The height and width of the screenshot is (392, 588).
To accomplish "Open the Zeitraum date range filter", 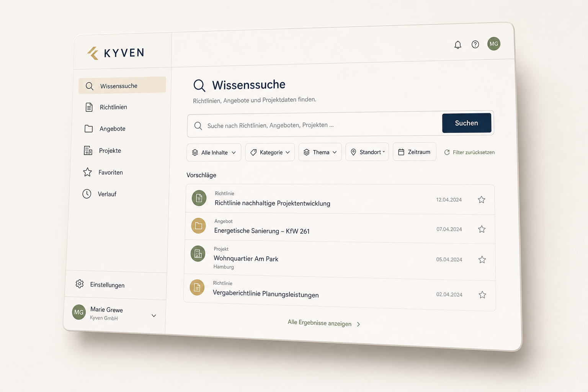I will tap(415, 152).
